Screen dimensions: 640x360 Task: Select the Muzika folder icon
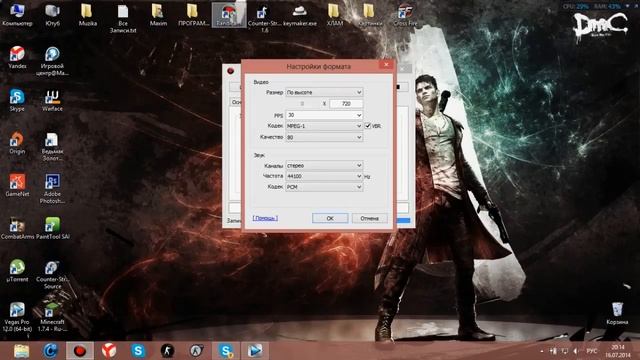pyautogui.click(x=87, y=15)
